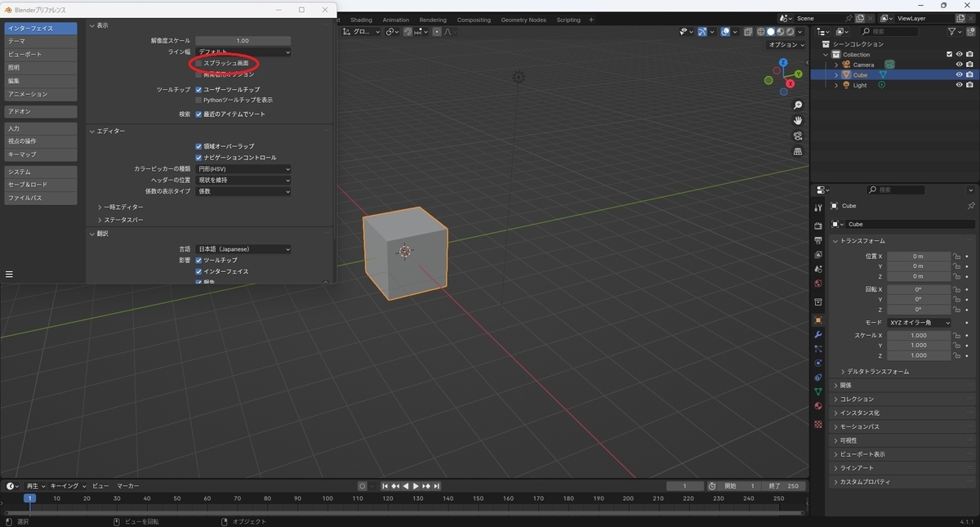980x527 pixels.
Task: Uncheck ユーザーツールチップ checkbox
Action: point(198,89)
